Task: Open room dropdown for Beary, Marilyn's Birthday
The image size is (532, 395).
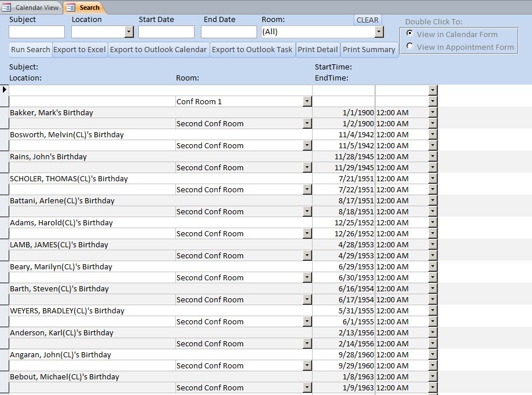Action: (307, 277)
